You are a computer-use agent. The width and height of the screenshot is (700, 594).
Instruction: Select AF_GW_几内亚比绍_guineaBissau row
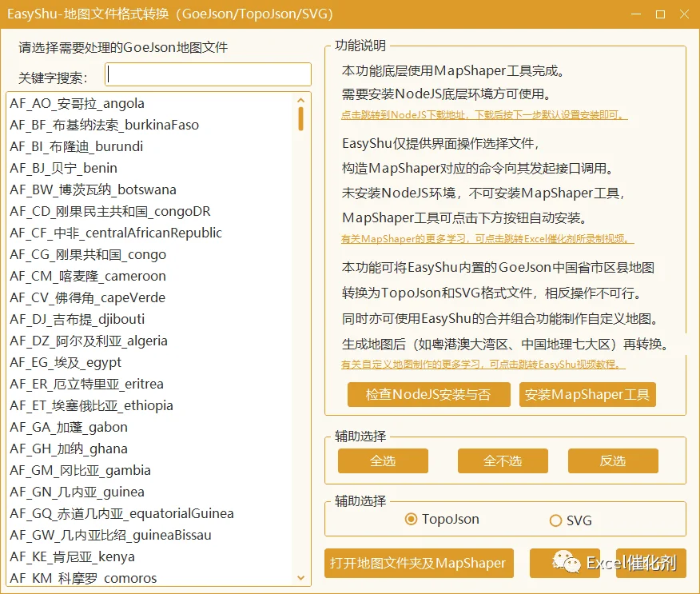click(151, 535)
